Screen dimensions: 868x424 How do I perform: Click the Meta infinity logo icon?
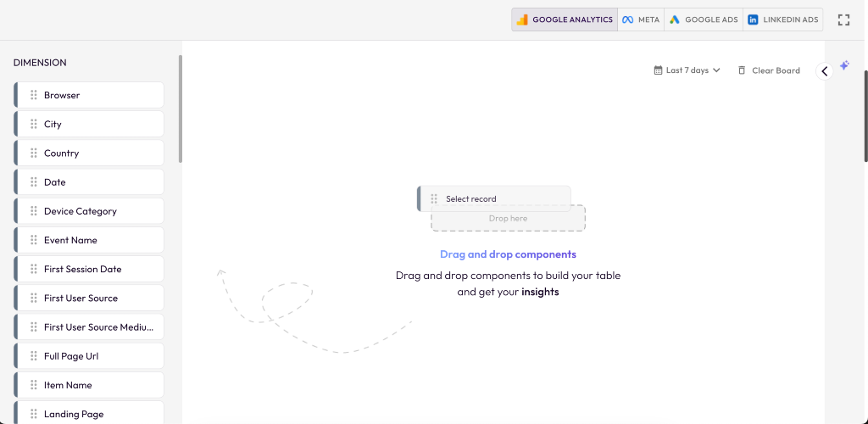(x=627, y=20)
